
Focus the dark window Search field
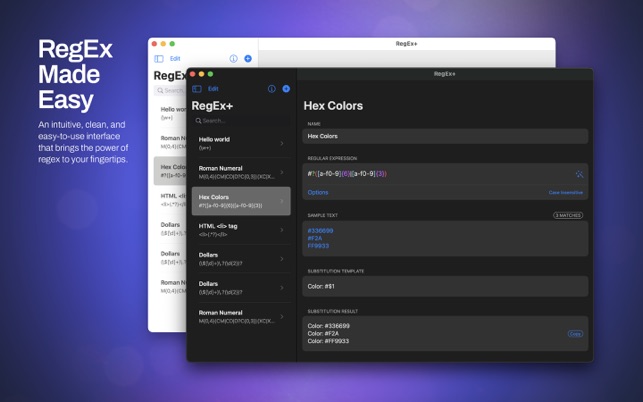pyautogui.click(x=241, y=121)
